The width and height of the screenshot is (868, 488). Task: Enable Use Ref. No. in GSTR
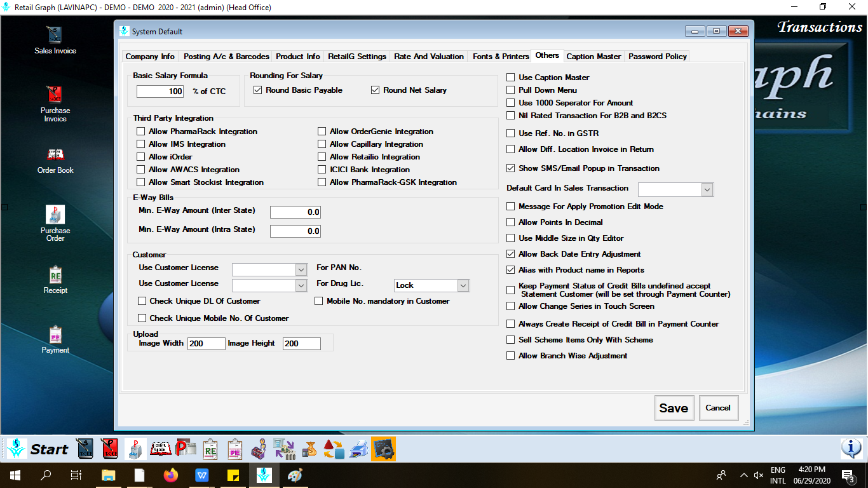coord(510,133)
